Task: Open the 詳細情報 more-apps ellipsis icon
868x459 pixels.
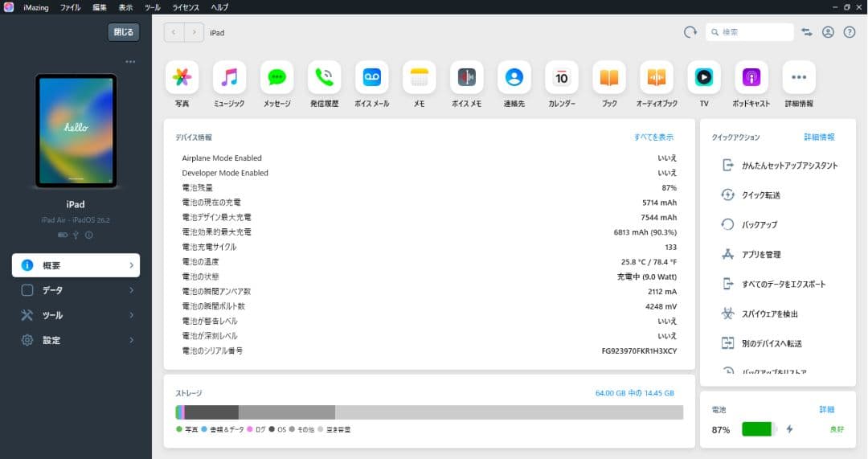Action: click(799, 77)
